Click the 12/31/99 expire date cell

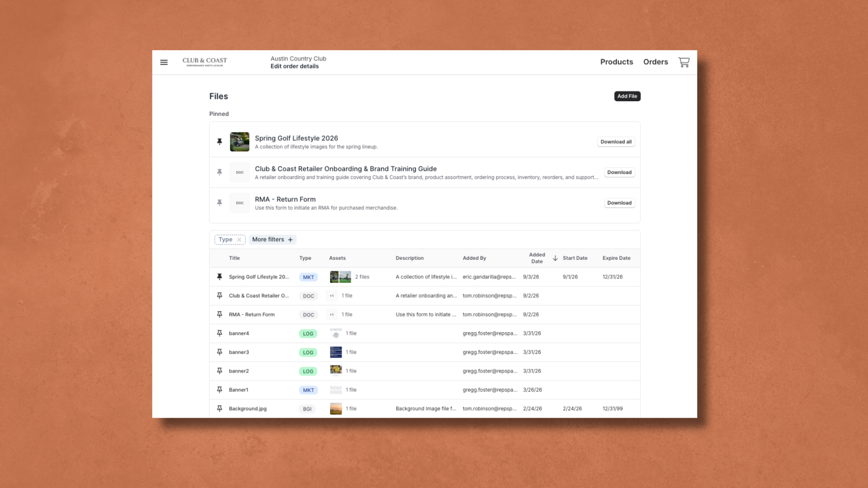click(x=613, y=408)
